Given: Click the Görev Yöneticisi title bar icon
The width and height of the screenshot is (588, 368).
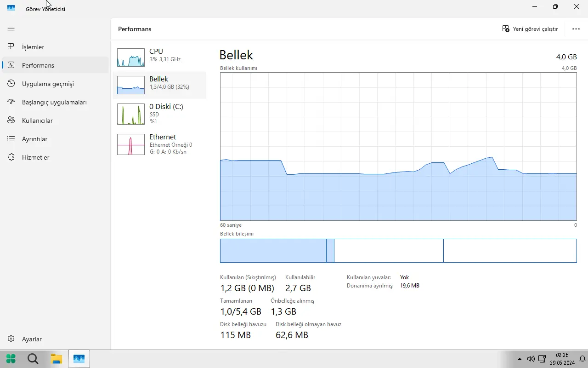Looking at the screenshot, I should click(x=11, y=7).
